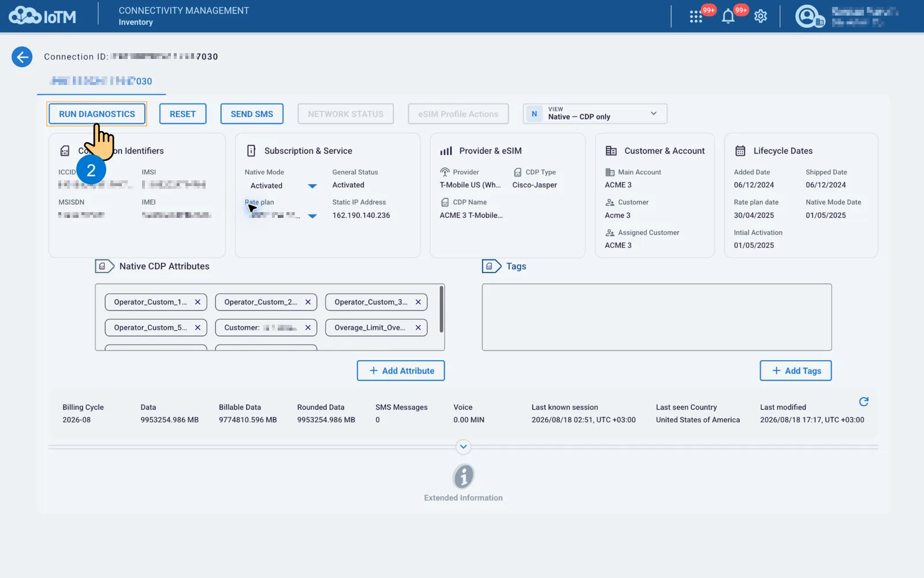Click the Customer person icon
924x578 pixels.
(610, 202)
